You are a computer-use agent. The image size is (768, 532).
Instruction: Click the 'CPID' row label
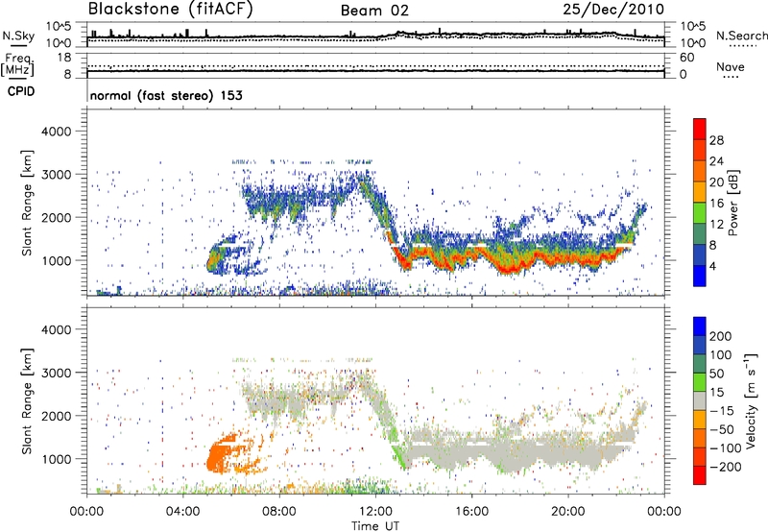click(x=21, y=91)
